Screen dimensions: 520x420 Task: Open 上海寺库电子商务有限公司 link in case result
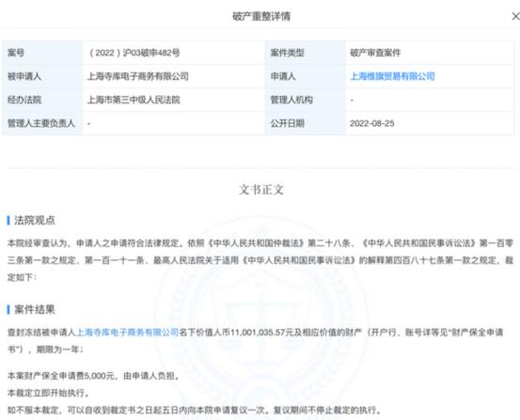pyautogui.click(x=128, y=332)
